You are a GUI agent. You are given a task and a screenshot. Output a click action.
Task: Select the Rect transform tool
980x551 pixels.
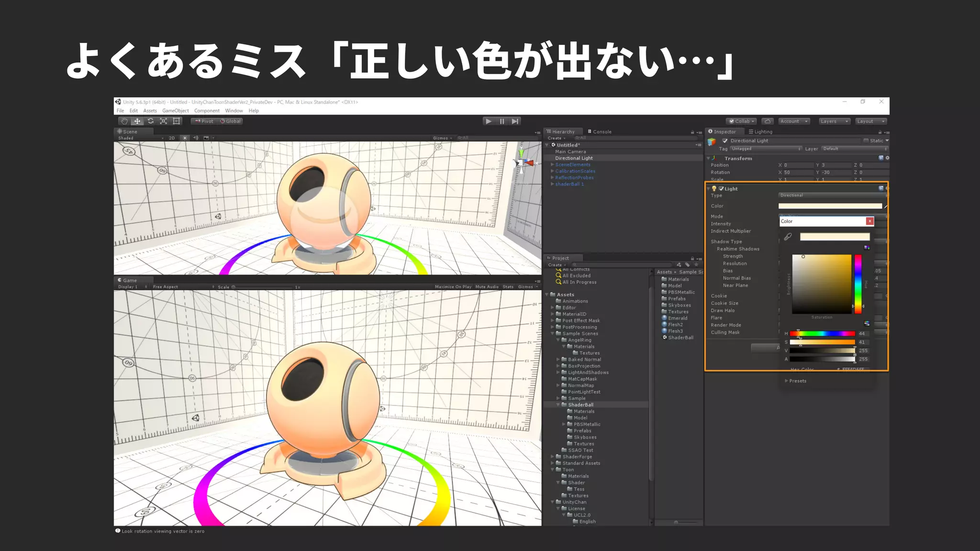pyautogui.click(x=177, y=121)
